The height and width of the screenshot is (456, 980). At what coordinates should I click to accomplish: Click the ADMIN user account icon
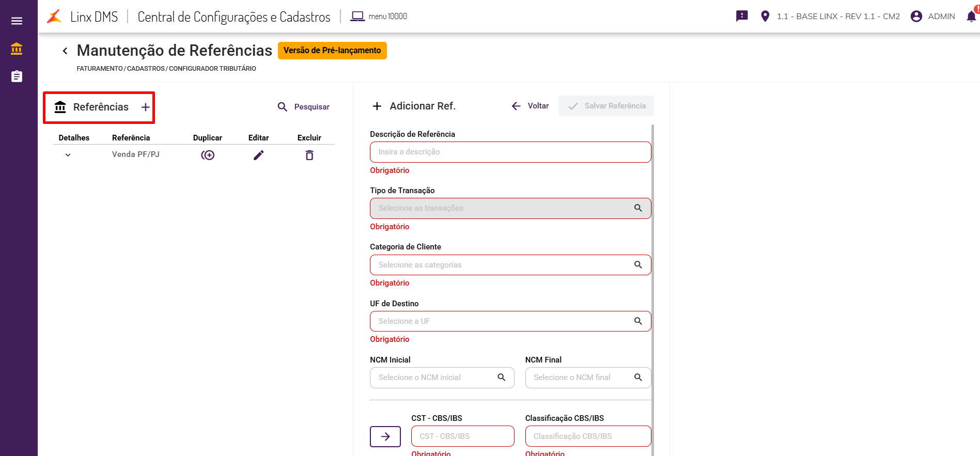pyautogui.click(x=916, y=17)
